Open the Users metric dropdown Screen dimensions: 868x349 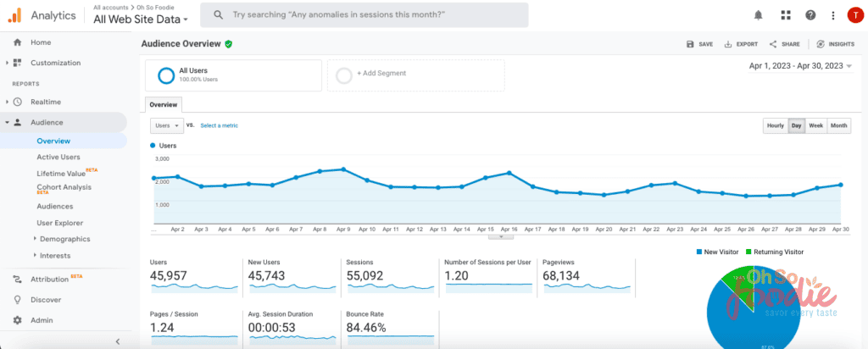click(167, 125)
